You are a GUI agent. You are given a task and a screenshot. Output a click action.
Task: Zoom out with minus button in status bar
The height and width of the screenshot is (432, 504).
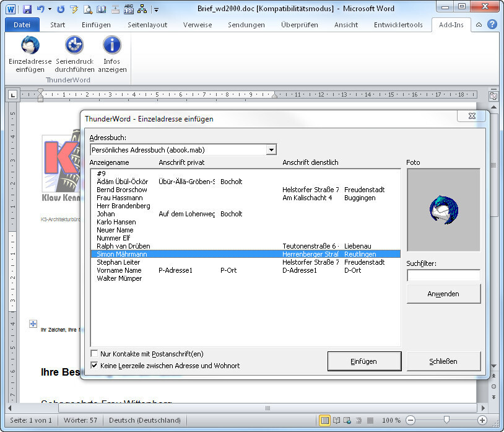(x=411, y=420)
